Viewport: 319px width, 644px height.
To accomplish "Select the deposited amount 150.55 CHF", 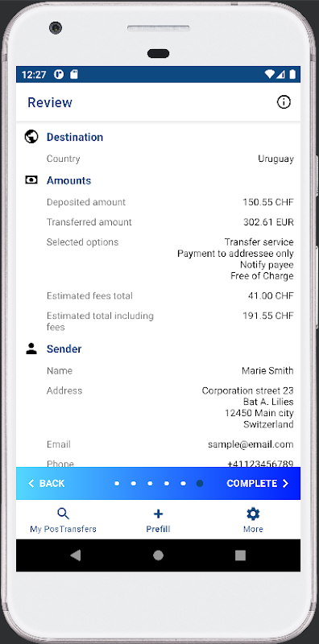I will [268, 202].
